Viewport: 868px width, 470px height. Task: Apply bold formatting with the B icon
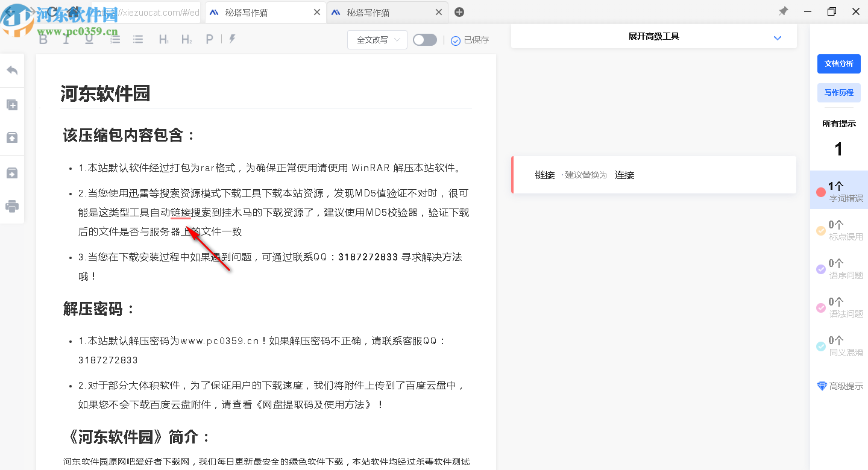[x=43, y=39]
